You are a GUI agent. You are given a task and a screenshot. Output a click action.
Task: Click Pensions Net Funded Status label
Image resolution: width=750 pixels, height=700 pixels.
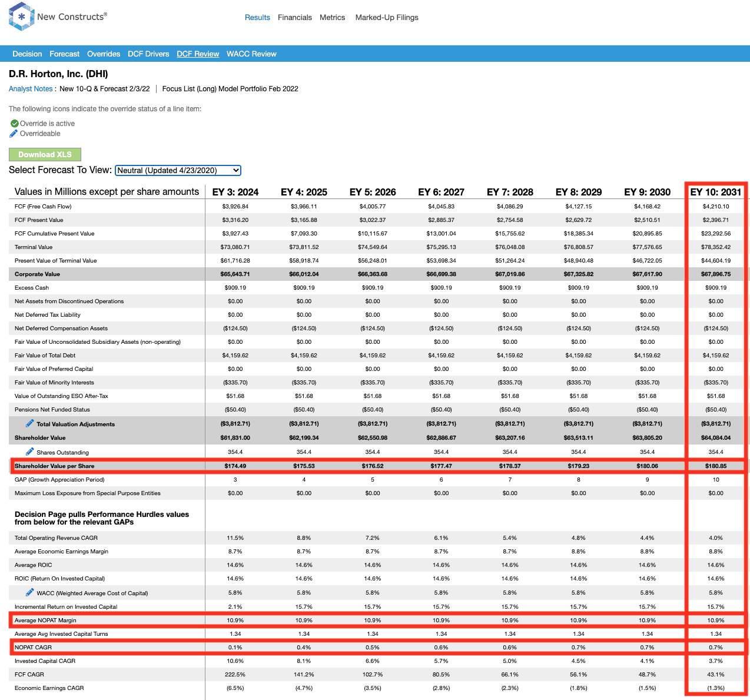pyautogui.click(x=52, y=410)
